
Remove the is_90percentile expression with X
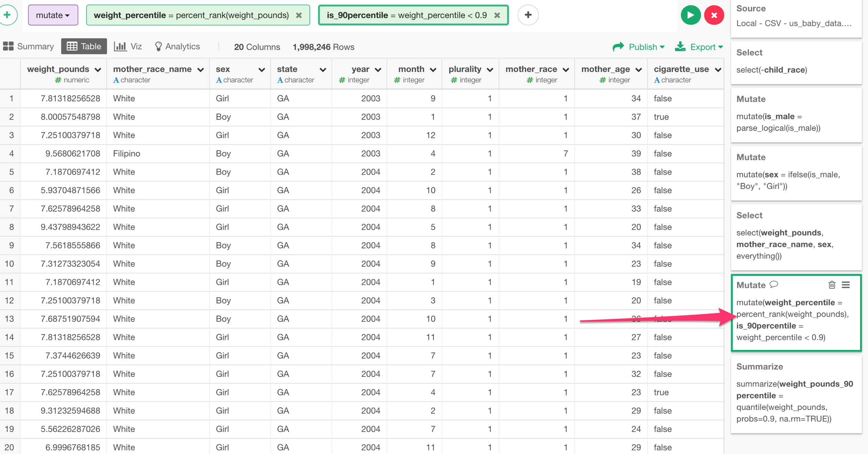click(497, 15)
